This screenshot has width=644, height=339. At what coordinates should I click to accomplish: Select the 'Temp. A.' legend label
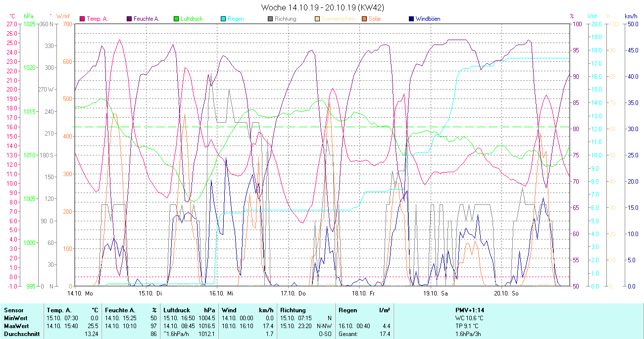97,19
